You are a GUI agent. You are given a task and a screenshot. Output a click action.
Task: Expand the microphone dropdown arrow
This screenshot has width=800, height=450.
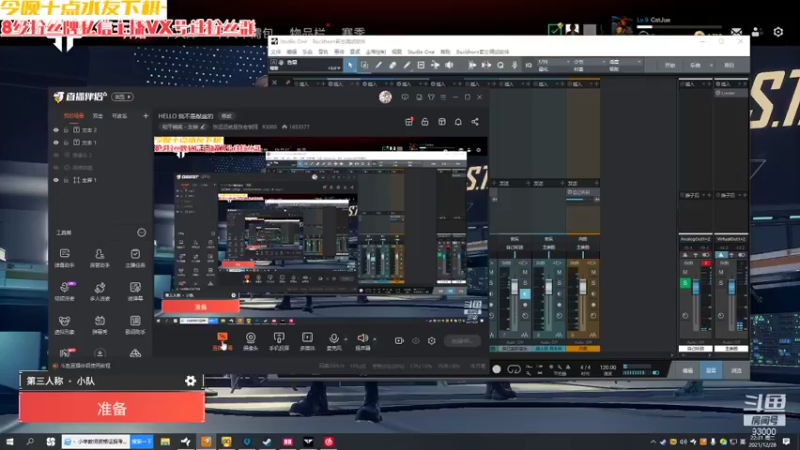tap(345, 339)
